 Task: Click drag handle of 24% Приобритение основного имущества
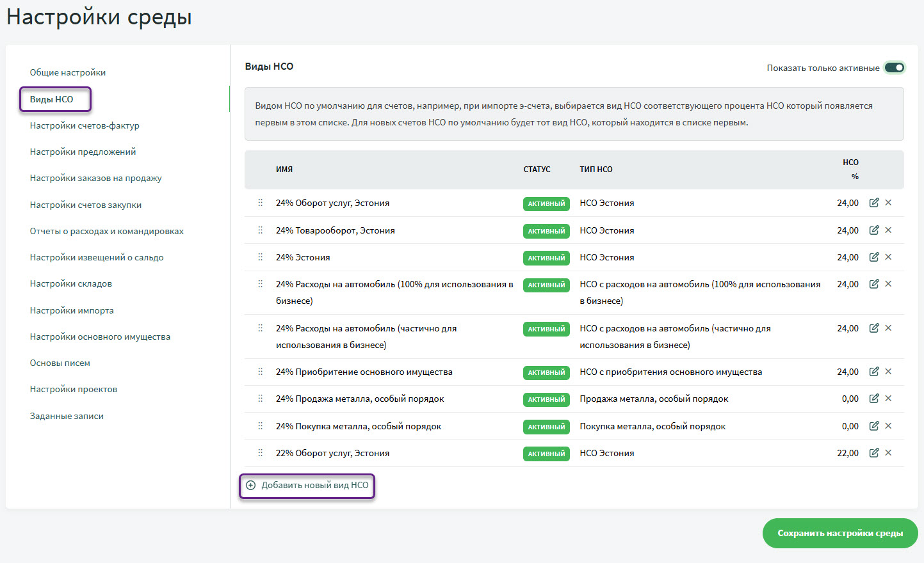click(260, 372)
